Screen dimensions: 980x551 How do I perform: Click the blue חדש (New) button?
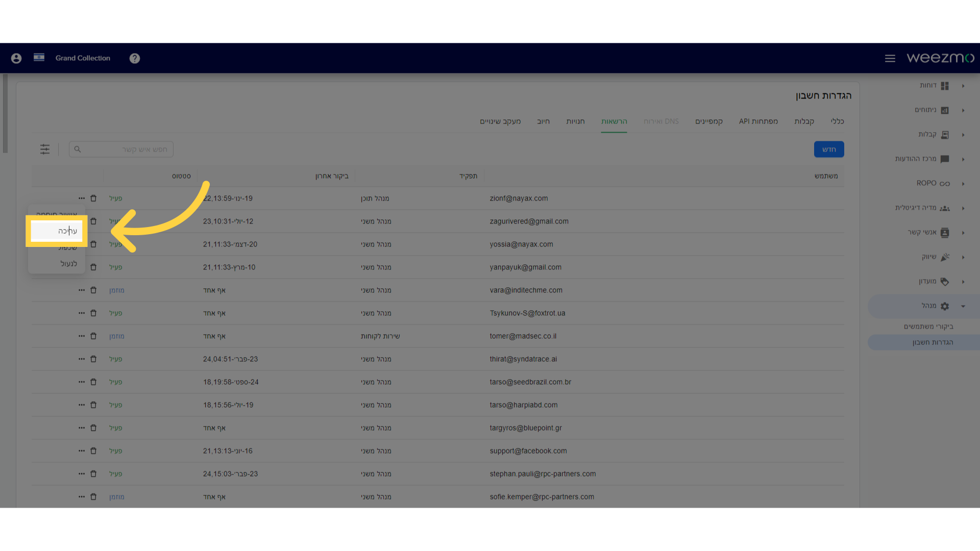pyautogui.click(x=829, y=149)
